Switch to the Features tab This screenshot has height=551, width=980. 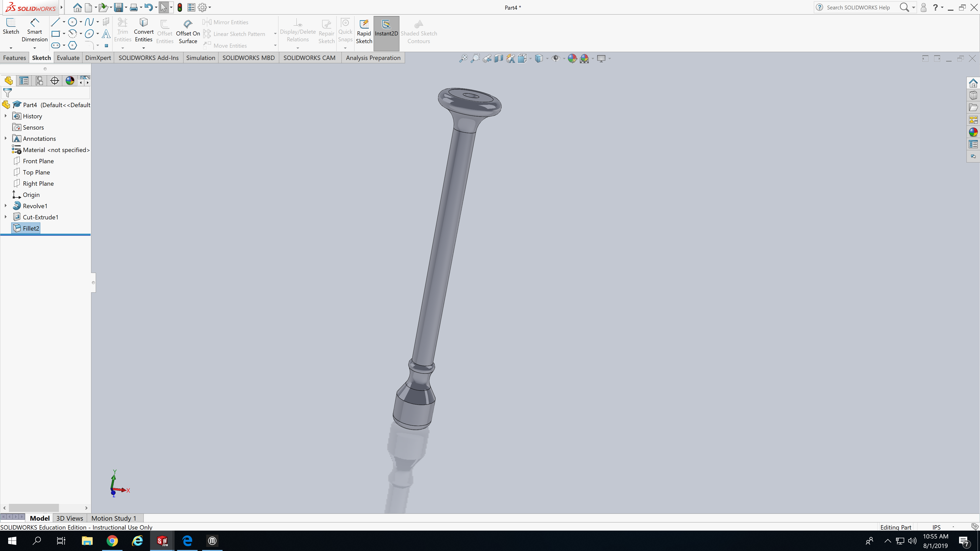(x=15, y=58)
